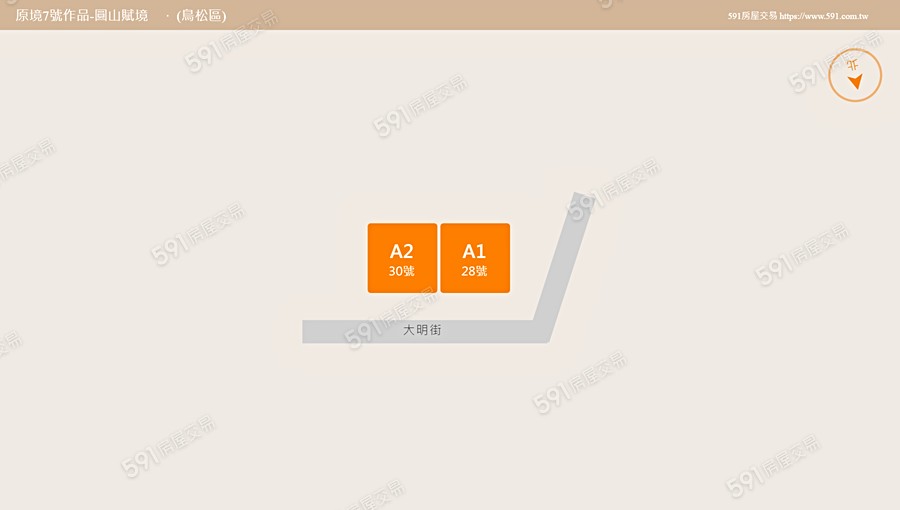Click the 591房屋交易 text in the header
Screen dimensions: 900x510
(752, 16)
